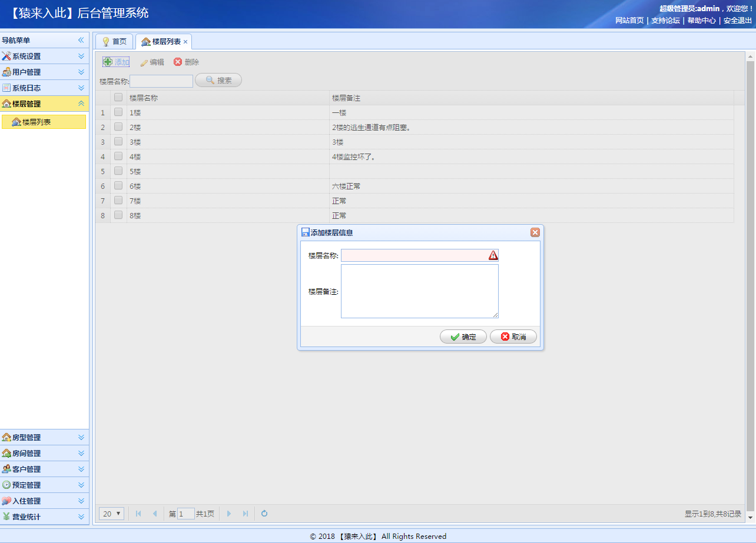Click the 楼层备注 textarea in the dialog
Viewport: 756px width, 543px height.
click(x=420, y=291)
